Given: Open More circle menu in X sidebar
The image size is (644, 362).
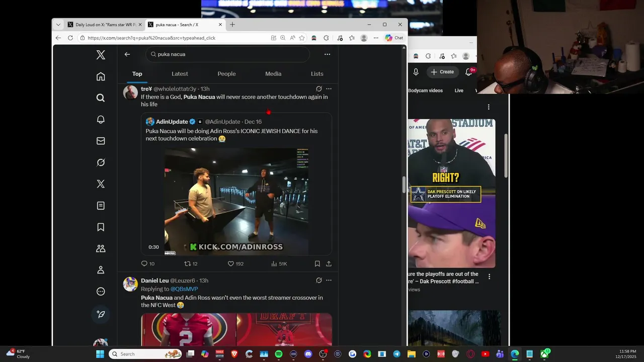Looking at the screenshot, I should [101, 292].
